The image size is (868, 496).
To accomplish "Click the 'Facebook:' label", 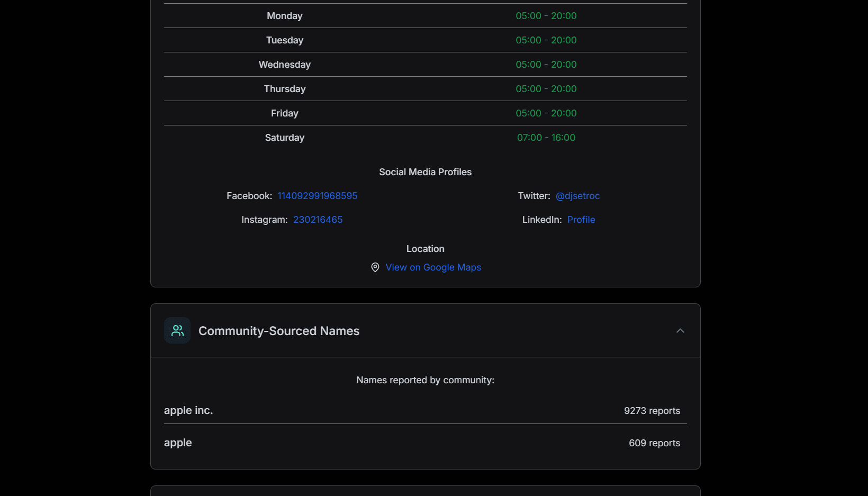I will coord(249,196).
